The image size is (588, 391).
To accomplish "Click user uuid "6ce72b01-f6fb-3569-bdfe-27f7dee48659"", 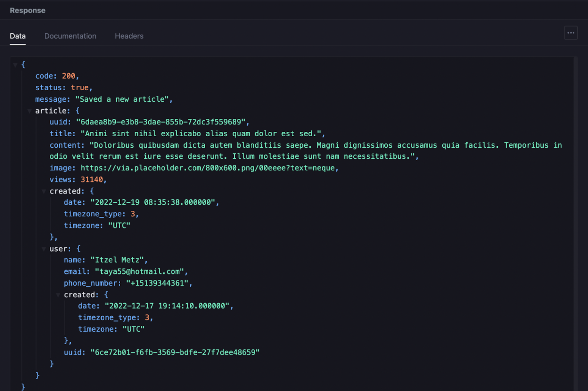I will [175, 352].
